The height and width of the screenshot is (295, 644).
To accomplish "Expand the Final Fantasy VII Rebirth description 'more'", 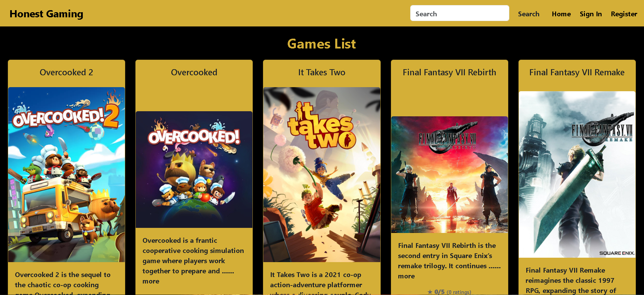I will pos(406,276).
